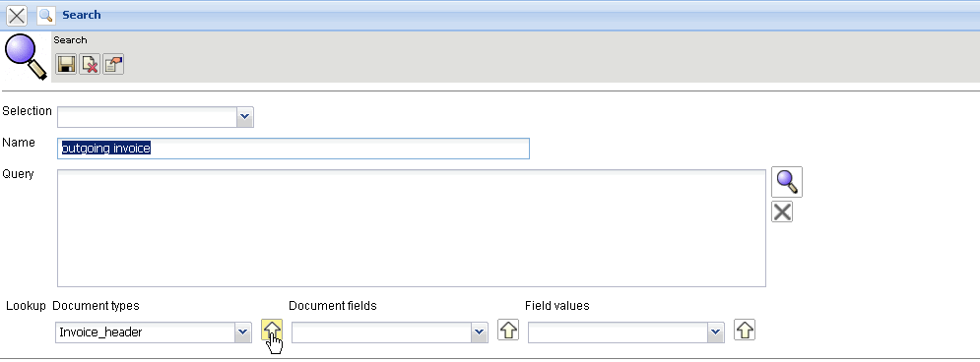
Task: Click the blue Search title label
Action: [x=81, y=15]
